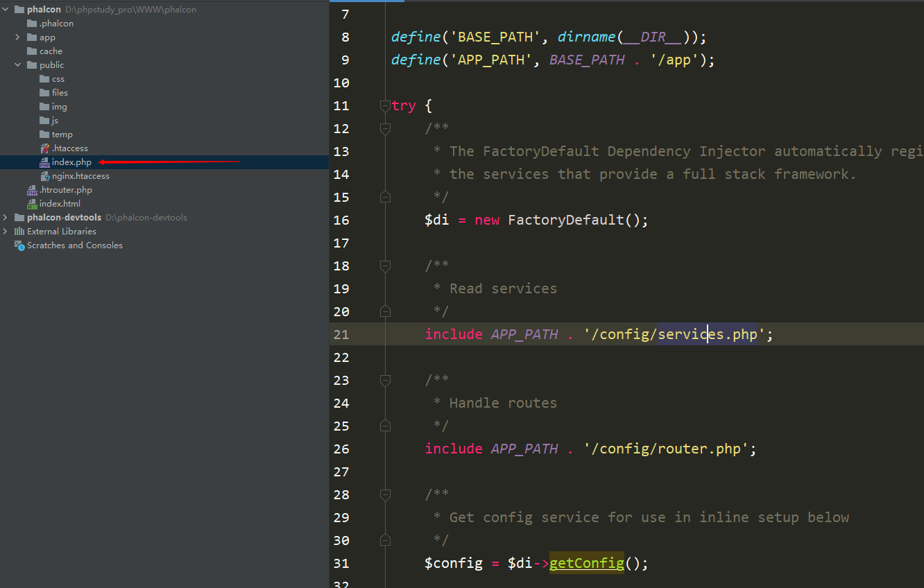Select the temp folder icon
This screenshot has height=588, width=924.
coord(44,135)
